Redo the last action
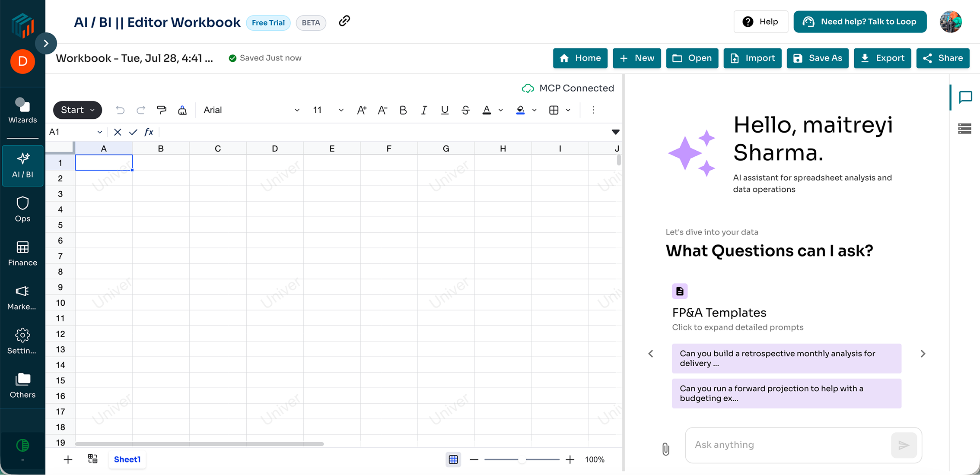 [x=141, y=110]
